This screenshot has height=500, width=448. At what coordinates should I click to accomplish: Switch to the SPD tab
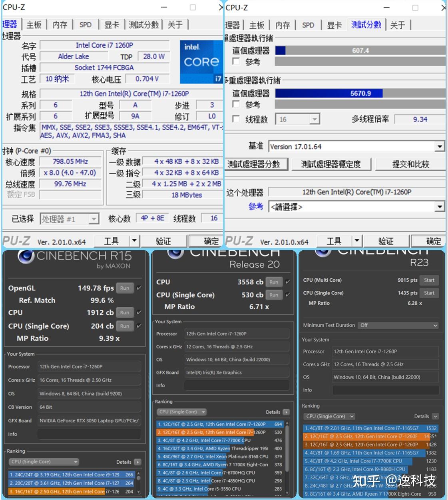85,24
